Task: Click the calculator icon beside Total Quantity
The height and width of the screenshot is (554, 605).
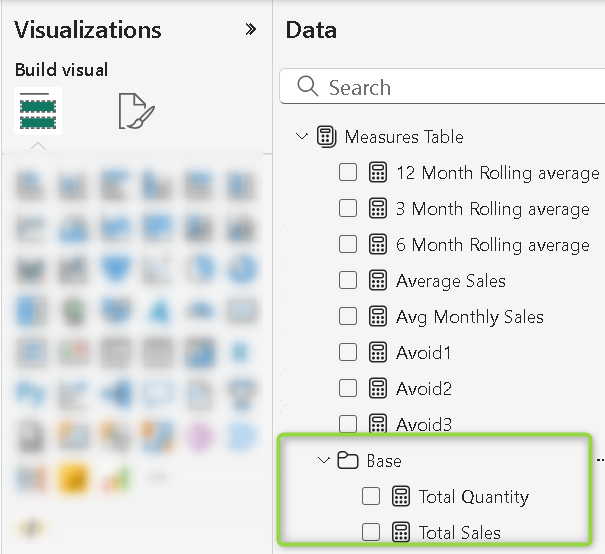Action: click(x=401, y=496)
